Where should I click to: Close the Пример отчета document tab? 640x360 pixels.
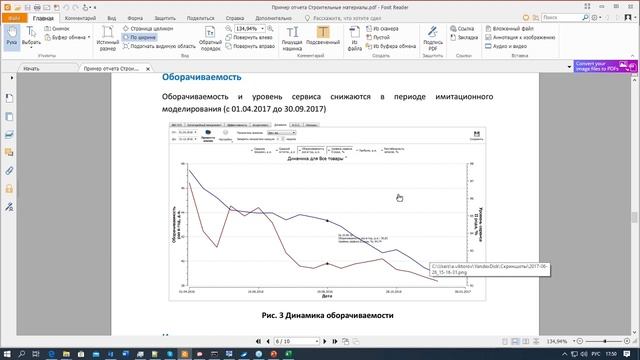[148, 69]
